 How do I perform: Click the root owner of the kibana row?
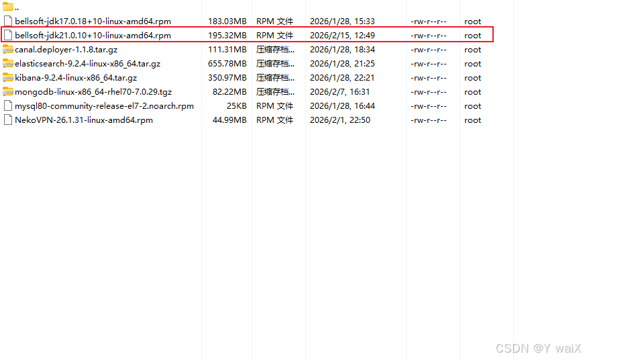473,78
